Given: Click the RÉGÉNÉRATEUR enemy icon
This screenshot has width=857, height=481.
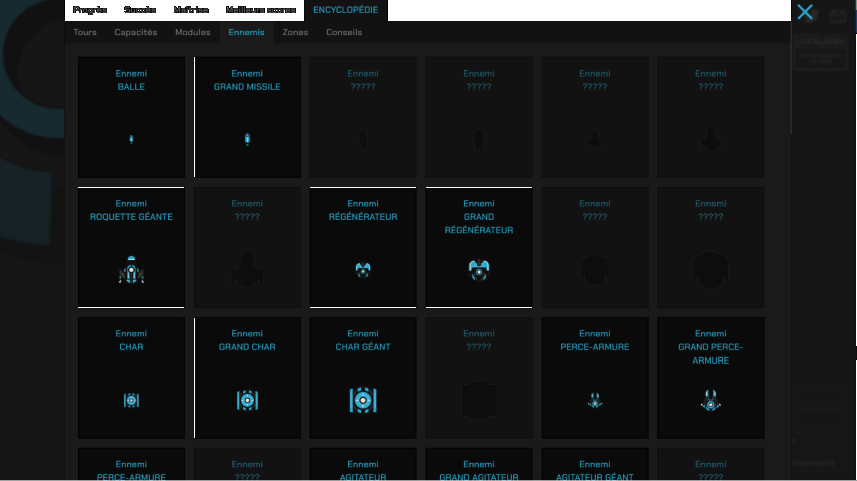Looking at the screenshot, I should [x=363, y=270].
